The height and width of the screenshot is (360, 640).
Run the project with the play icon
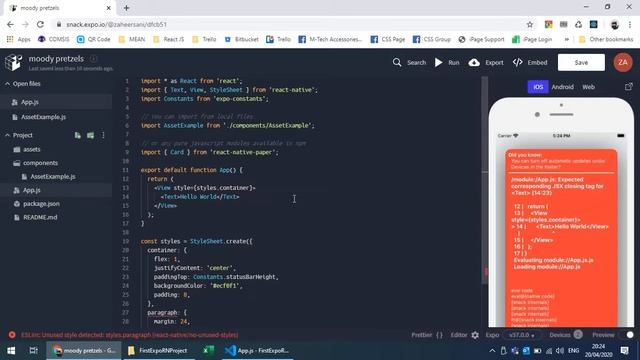click(439, 62)
